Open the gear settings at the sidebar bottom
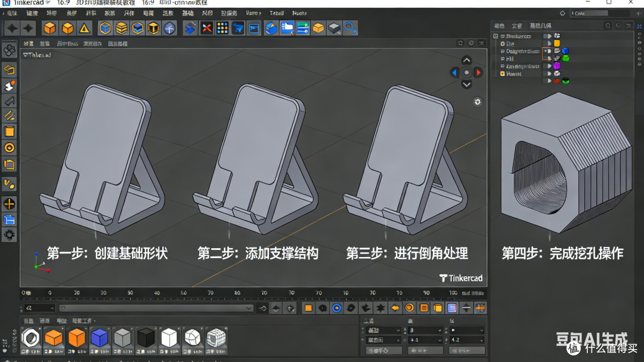Viewport: 644px width, 362px height. coord(10,234)
